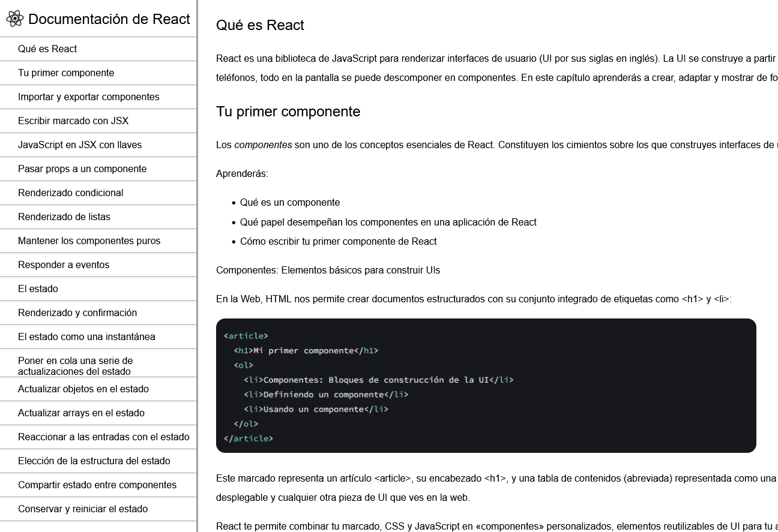Click the React atom logo icon
The width and height of the screenshot is (778, 532).
coord(14,19)
